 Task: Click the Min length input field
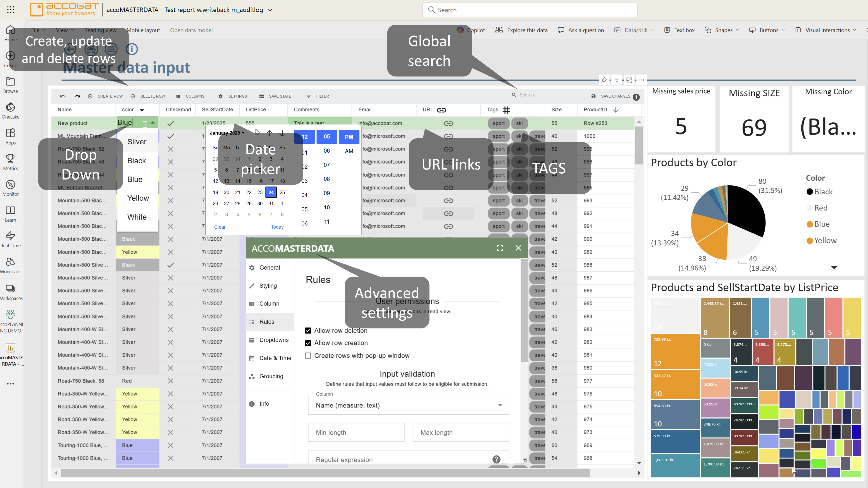tap(356, 432)
